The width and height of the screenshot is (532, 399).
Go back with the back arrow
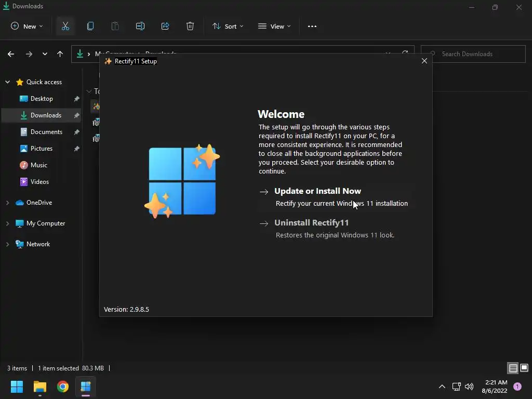pos(11,54)
